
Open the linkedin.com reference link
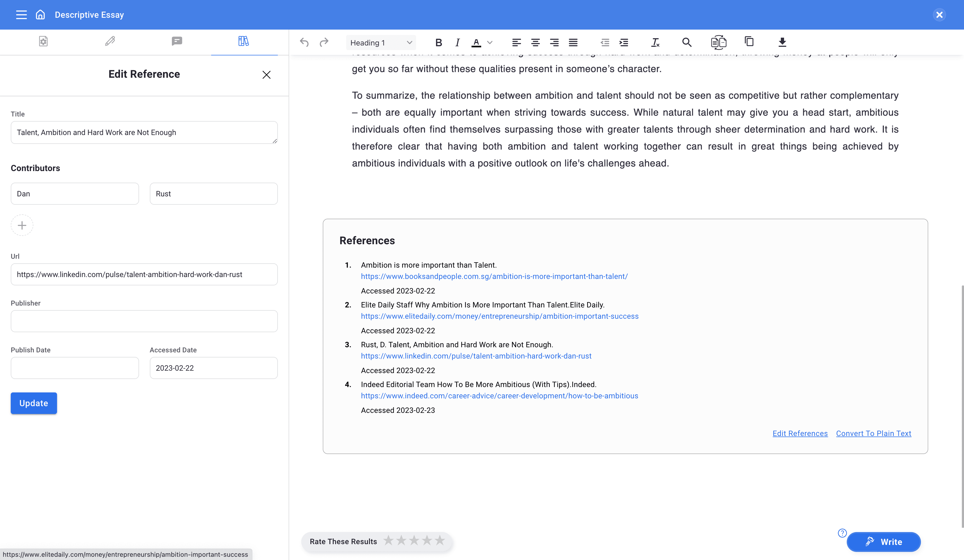[476, 356]
